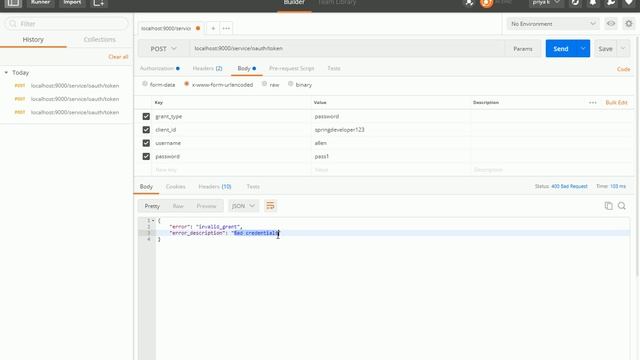Click the springdeveloper123 value cell

click(x=391, y=130)
